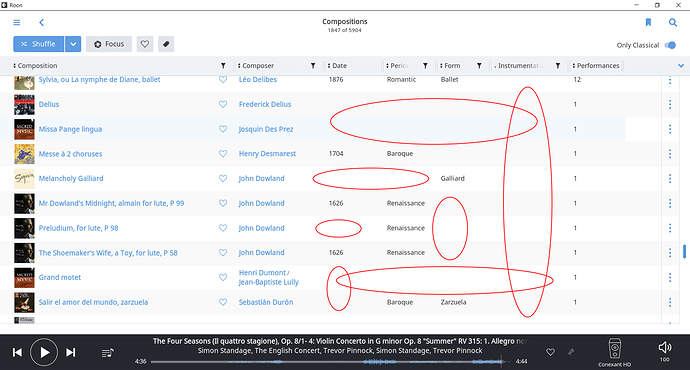Open more options for Grand motet
690x370 pixels.
[670, 278]
